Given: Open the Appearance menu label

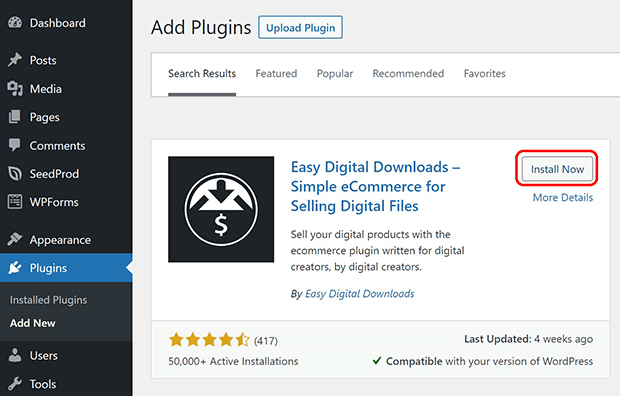Looking at the screenshot, I should pos(60,240).
